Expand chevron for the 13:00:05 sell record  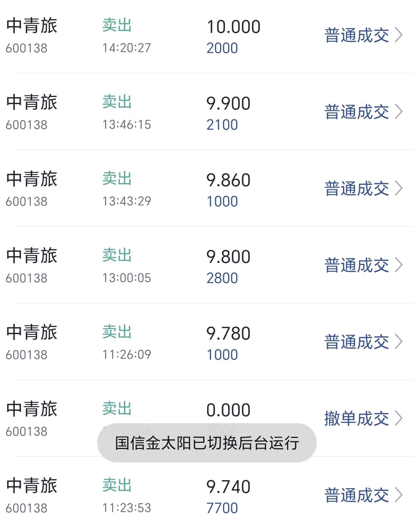(398, 265)
